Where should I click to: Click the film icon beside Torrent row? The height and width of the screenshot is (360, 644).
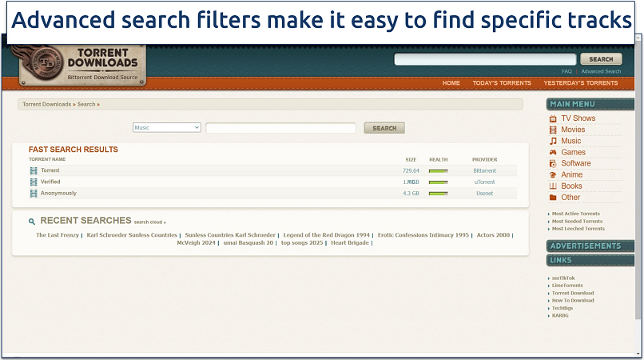tap(34, 170)
